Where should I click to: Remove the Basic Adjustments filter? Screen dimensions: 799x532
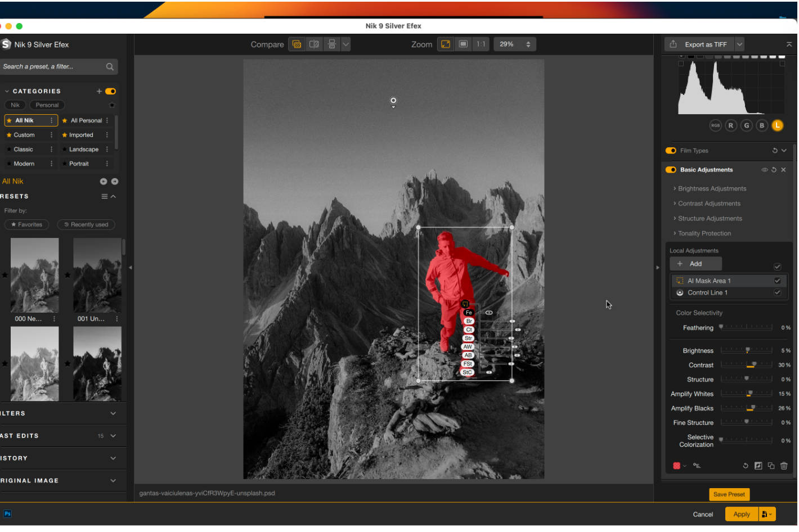tap(784, 170)
